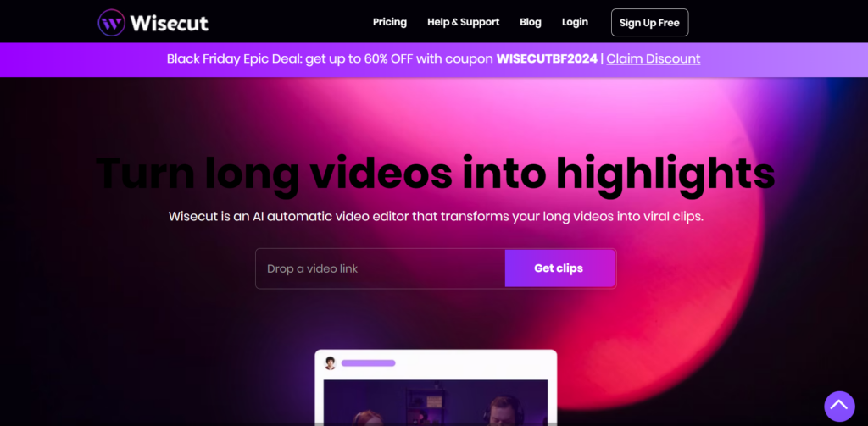This screenshot has width=868, height=426.
Task: Click the purple placeholder bar in preview card
Action: click(x=368, y=363)
